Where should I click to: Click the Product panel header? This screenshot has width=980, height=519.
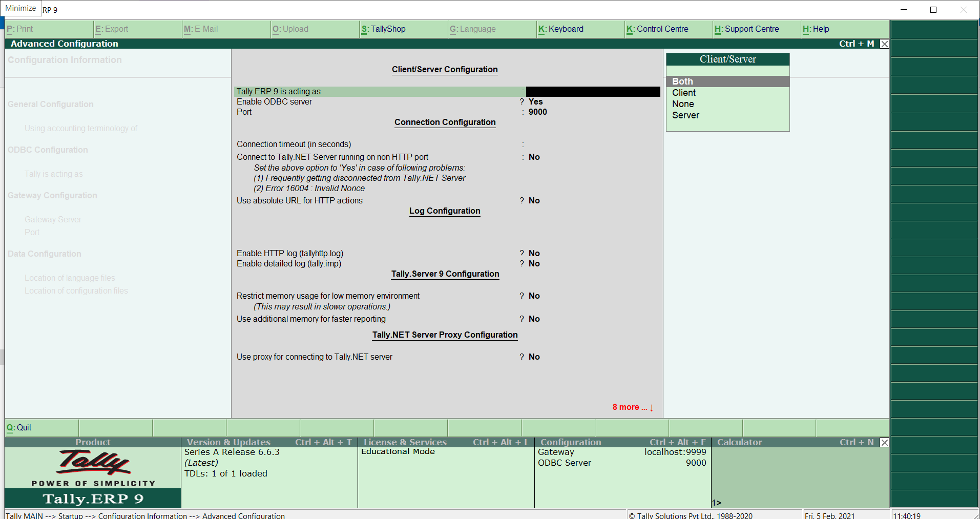pyautogui.click(x=93, y=442)
